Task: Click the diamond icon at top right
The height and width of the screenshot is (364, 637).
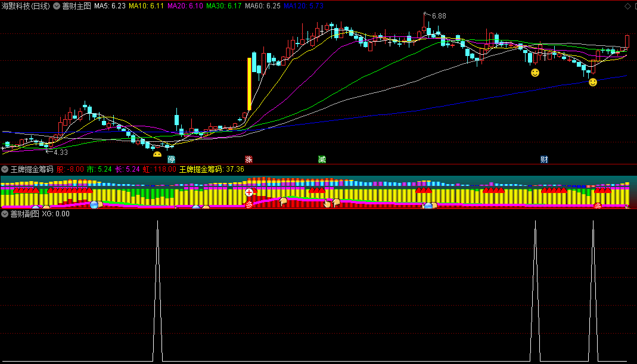Action: (627, 6)
